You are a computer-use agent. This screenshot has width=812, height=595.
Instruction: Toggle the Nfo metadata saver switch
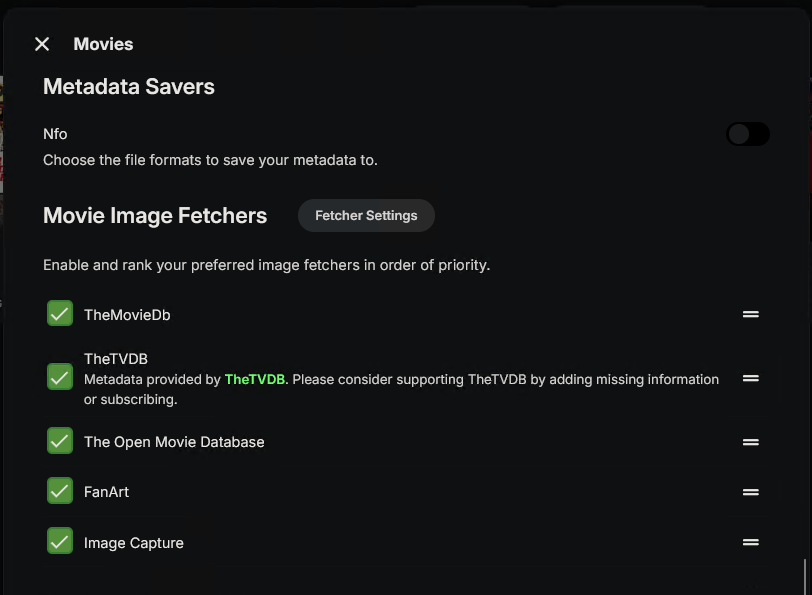tap(748, 134)
